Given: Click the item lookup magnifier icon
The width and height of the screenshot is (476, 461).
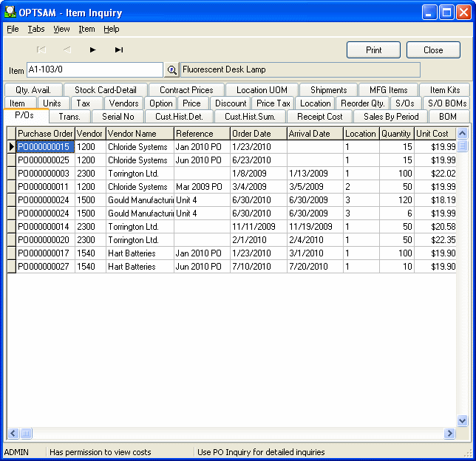Looking at the screenshot, I should point(171,70).
